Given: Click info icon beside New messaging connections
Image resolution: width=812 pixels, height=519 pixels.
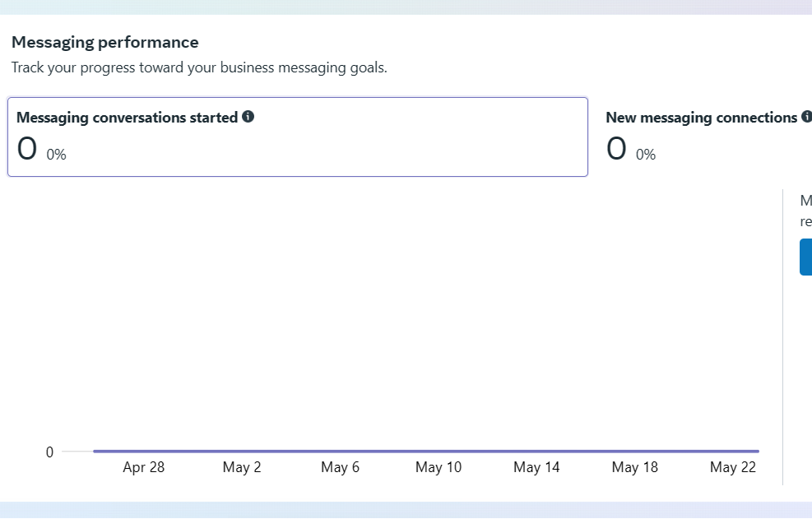Looking at the screenshot, I should 806,117.
